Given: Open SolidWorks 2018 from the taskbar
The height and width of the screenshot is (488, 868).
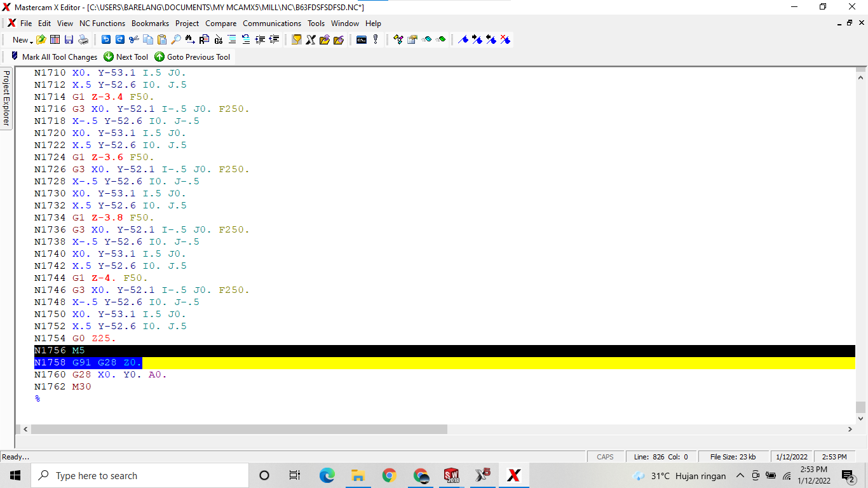Looking at the screenshot, I should tap(452, 475).
